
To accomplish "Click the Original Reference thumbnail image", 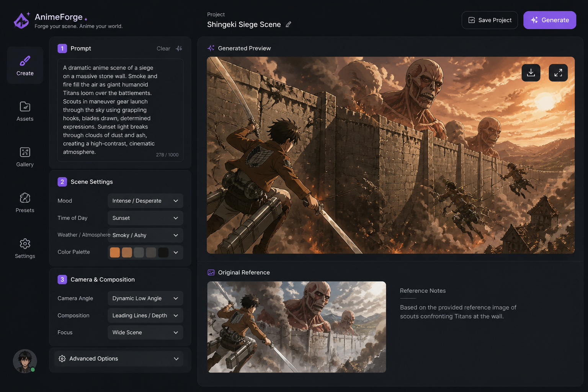I will coord(297,327).
